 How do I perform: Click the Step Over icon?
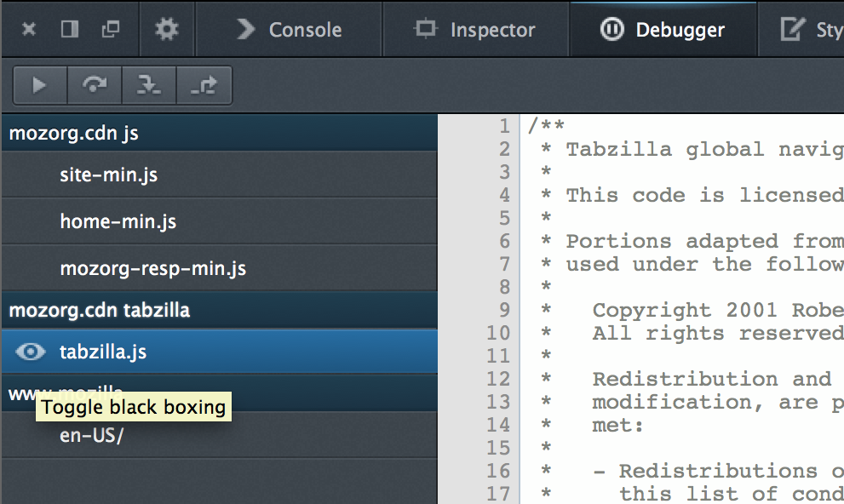tap(95, 85)
